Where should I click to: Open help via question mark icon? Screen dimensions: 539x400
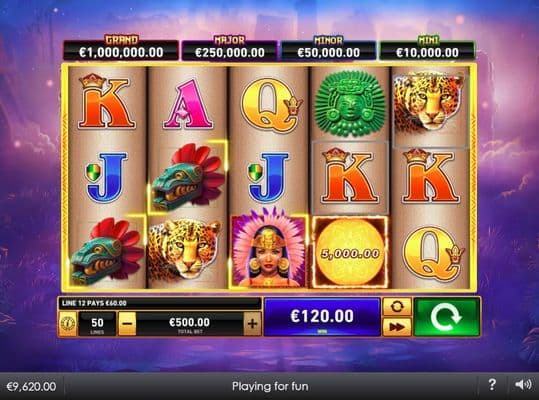click(492, 385)
